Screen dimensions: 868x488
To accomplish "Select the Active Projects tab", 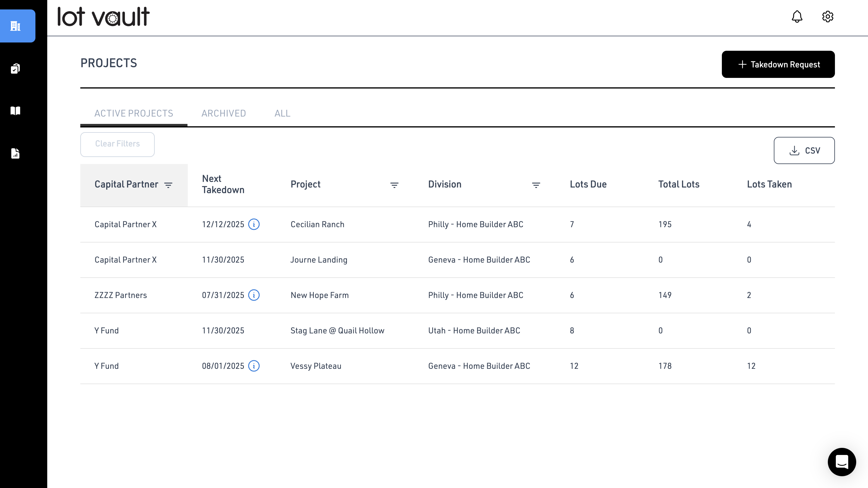I will click(x=134, y=114).
